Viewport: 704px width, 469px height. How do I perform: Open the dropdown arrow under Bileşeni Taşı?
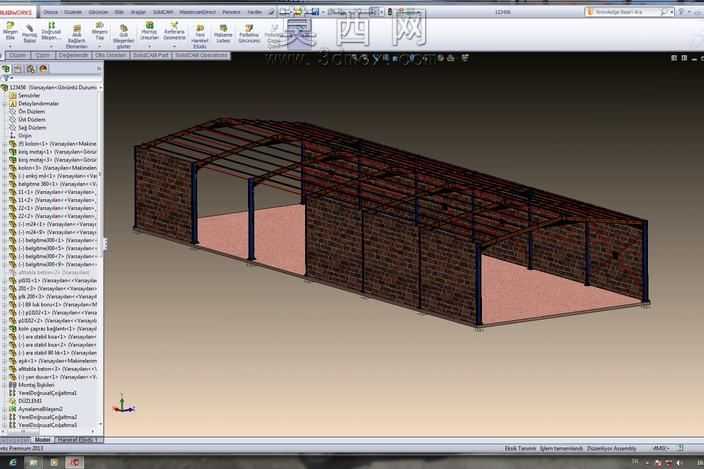click(x=100, y=46)
